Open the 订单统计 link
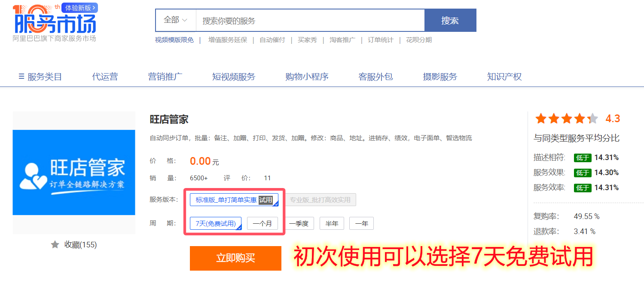The width and height of the screenshot is (644, 293). (x=381, y=40)
